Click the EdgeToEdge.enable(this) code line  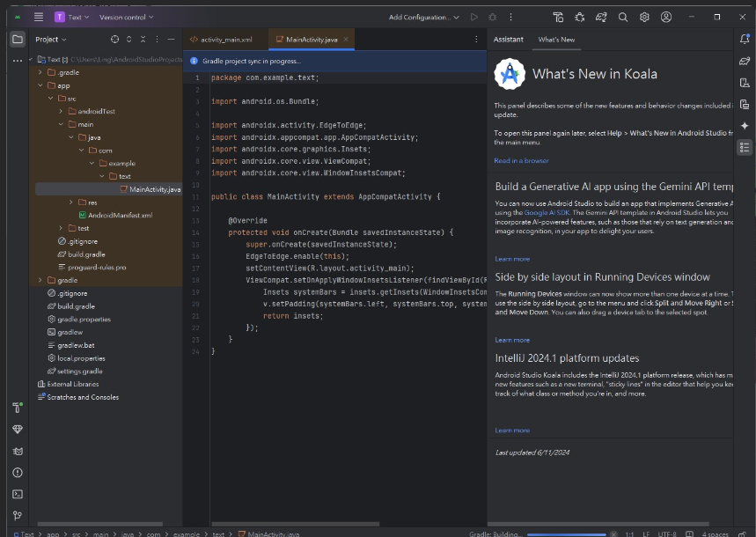(x=297, y=256)
